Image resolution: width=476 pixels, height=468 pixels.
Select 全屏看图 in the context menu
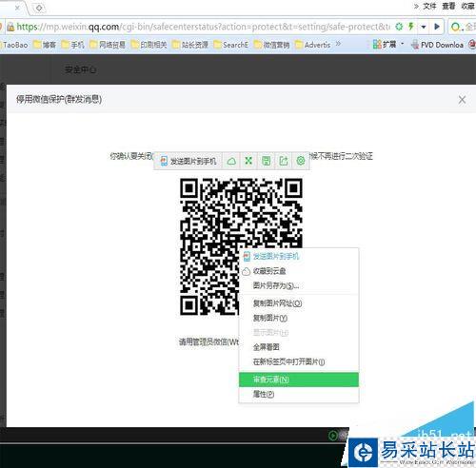tap(299, 347)
